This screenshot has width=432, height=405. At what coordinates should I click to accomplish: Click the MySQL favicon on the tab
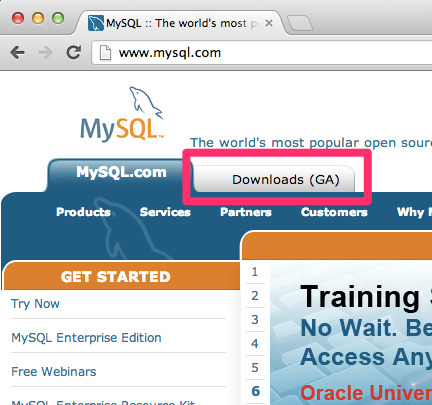[x=96, y=23]
